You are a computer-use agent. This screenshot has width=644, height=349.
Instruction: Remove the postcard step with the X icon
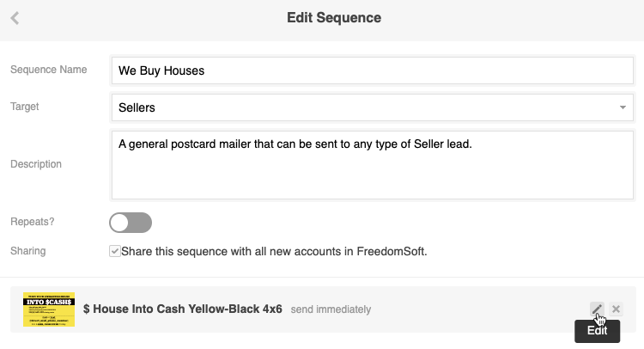[x=617, y=309]
